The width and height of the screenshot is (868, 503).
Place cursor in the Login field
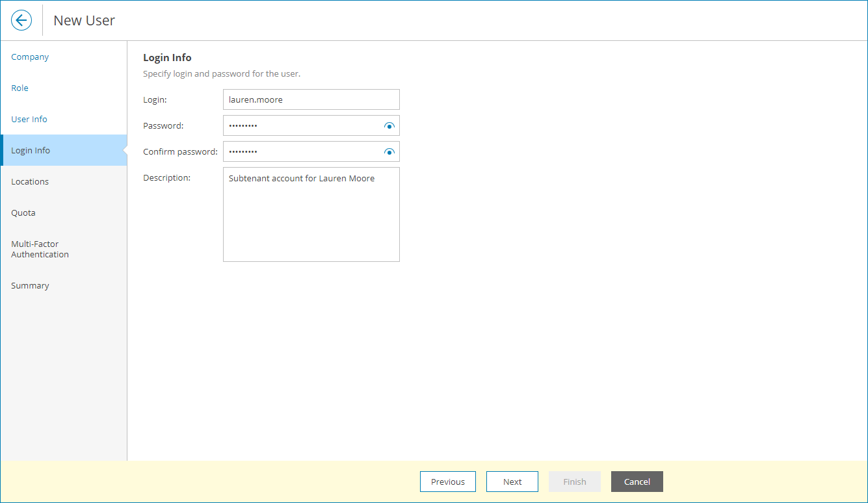[311, 99]
